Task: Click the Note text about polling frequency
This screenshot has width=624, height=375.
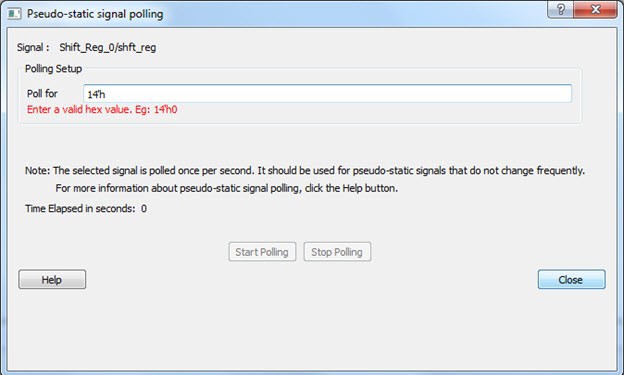Action: pos(305,171)
